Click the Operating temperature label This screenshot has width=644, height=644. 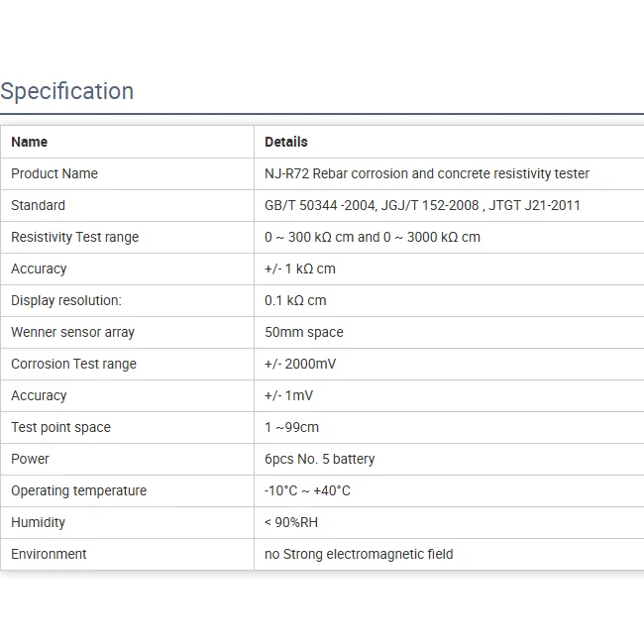point(79,490)
